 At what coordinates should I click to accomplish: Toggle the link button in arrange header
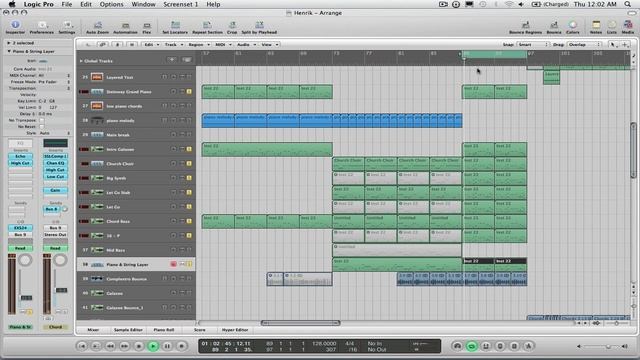click(x=102, y=44)
